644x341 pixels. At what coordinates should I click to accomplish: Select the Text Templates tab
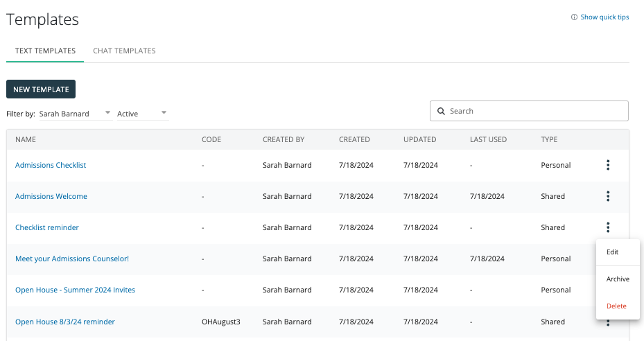point(45,51)
